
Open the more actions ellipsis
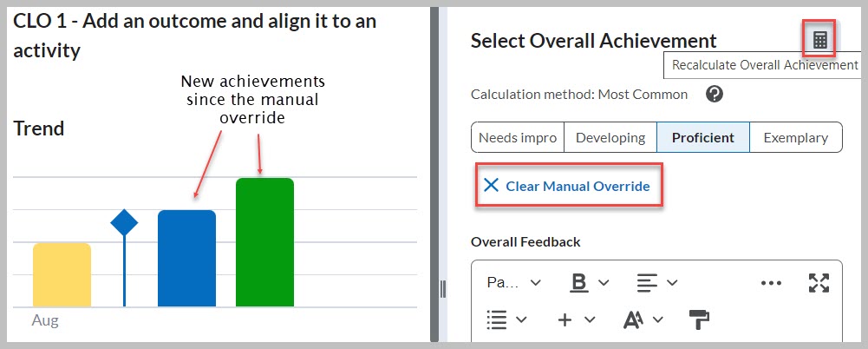click(770, 282)
